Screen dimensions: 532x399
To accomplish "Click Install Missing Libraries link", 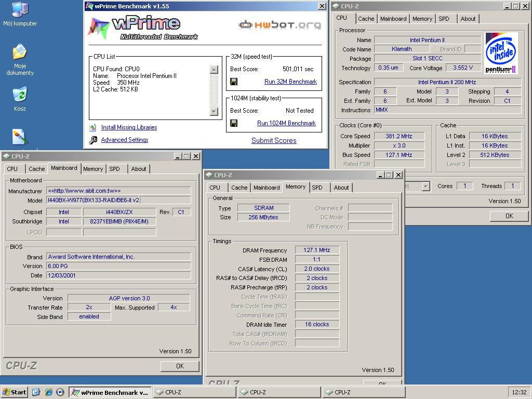I will [x=129, y=127].
